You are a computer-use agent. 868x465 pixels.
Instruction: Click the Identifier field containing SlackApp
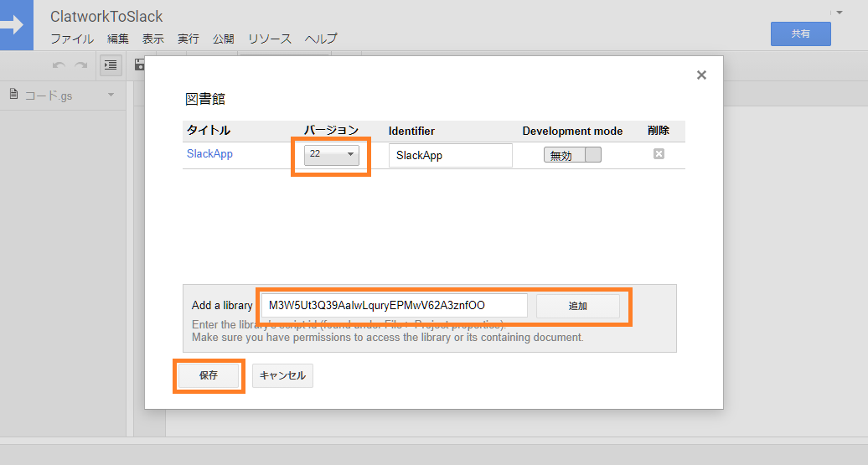[451, 156]
